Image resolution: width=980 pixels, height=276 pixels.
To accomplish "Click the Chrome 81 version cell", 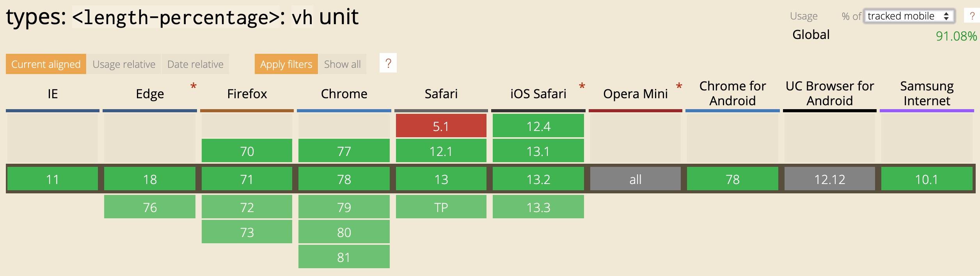I will (x=344, y=257).
